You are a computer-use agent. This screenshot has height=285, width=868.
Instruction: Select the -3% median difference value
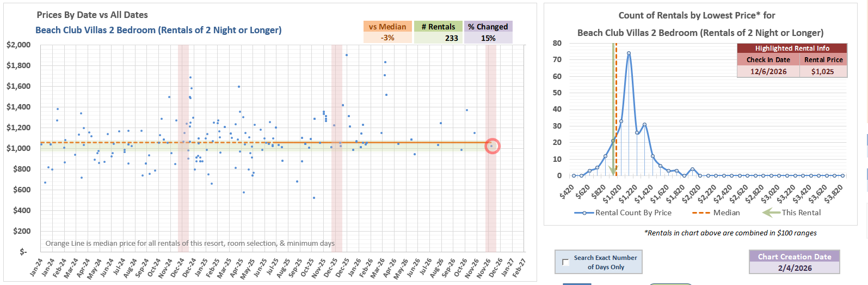(x=387, y=38)
